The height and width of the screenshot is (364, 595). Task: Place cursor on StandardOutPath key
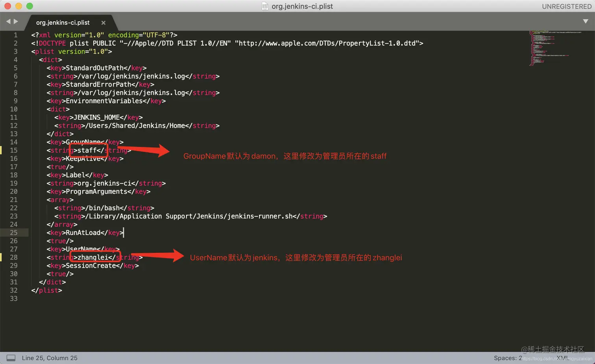94,68
